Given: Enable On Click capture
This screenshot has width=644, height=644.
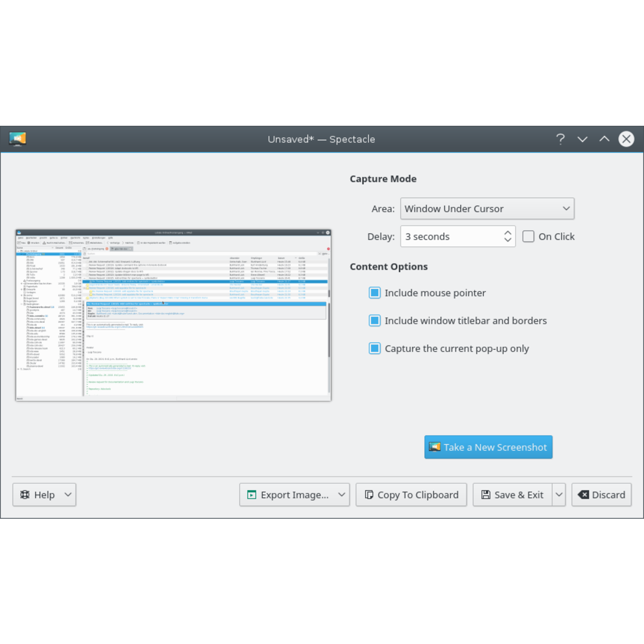Looking at the screenshot, I should [x=528, y=236].
